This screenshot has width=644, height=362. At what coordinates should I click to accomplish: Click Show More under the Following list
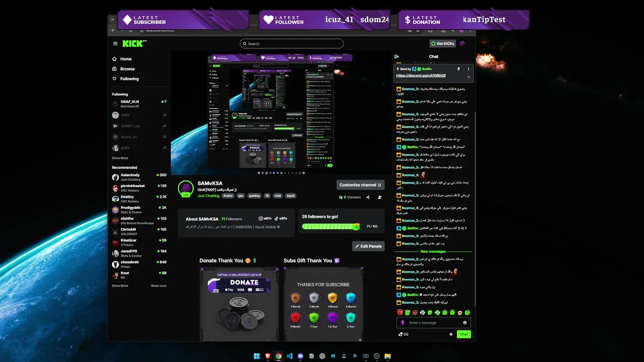coord(120,158)
